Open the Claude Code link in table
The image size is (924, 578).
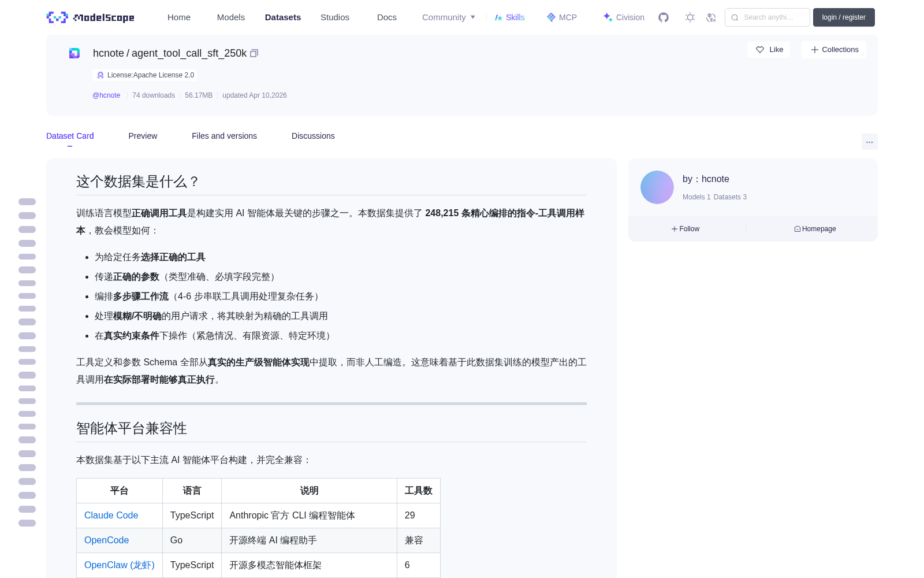pos(111,516)
